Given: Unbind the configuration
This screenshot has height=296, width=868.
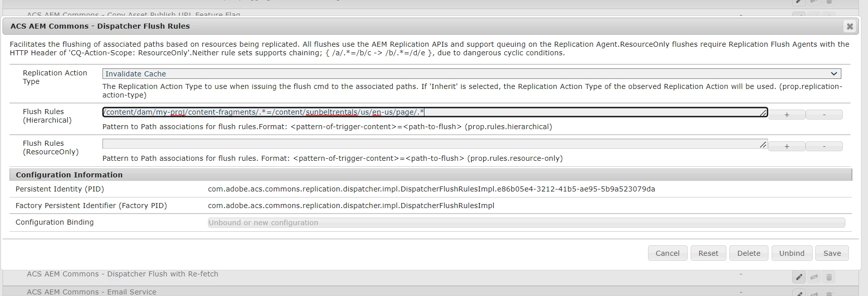Looking at the screenshot, I should (x=792, y=253).
